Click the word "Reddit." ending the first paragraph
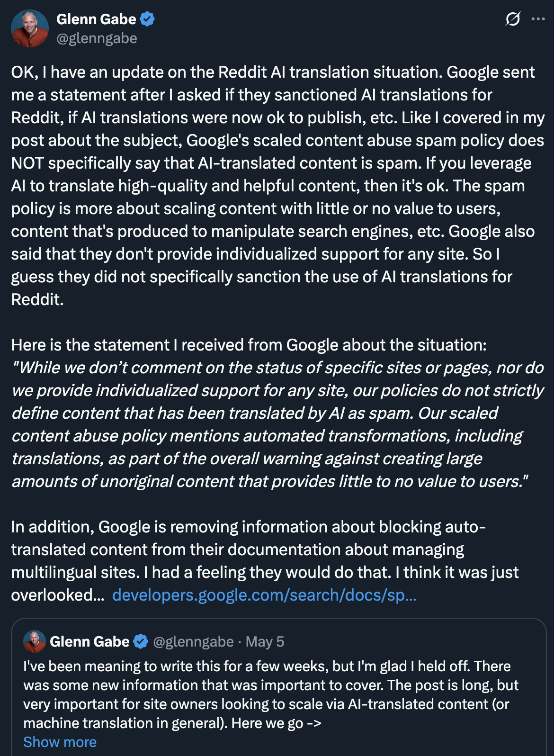 click(37, 299)
